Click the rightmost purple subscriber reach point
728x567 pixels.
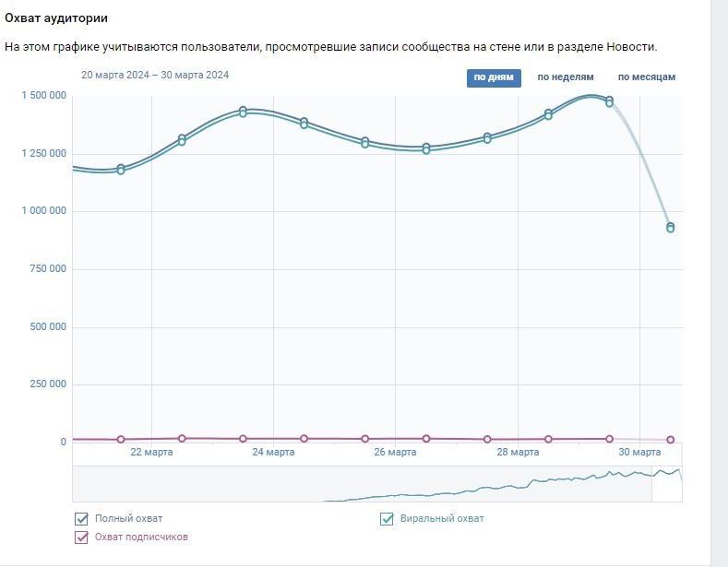click(671, 440)
